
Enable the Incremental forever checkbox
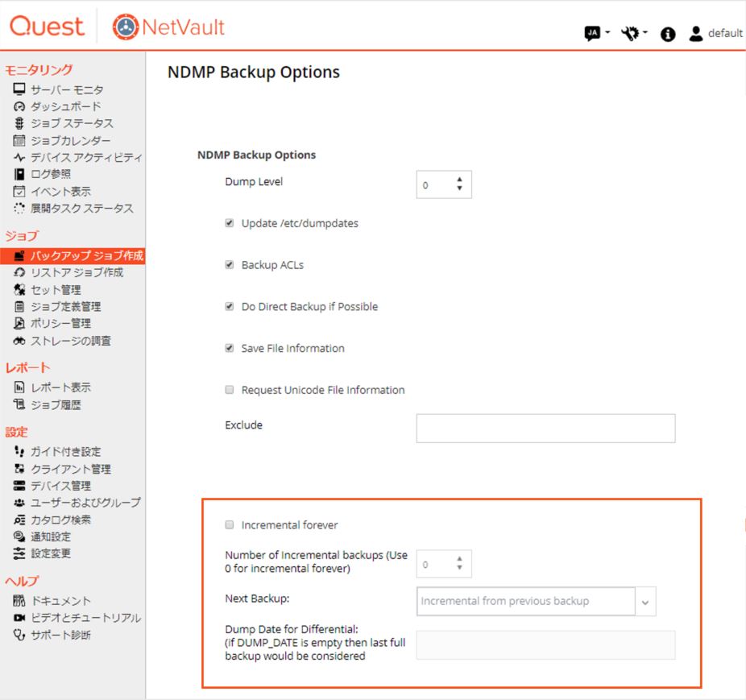coord(230,524)
